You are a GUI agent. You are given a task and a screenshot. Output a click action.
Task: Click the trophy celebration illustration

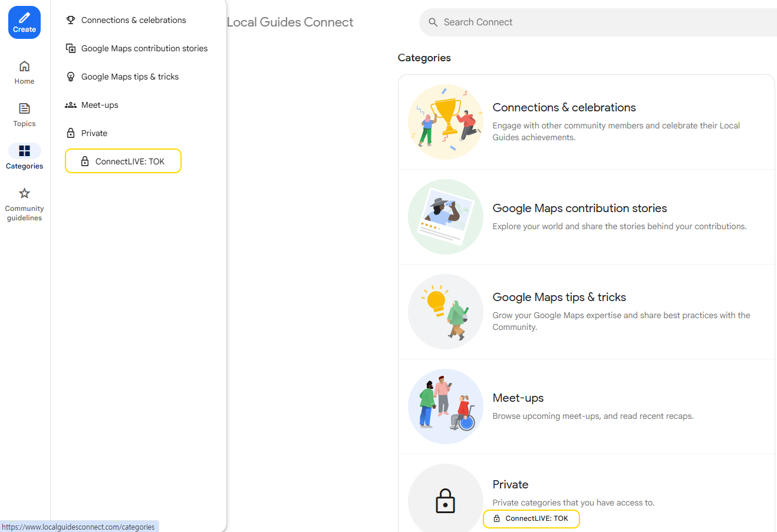pos(446,122)
